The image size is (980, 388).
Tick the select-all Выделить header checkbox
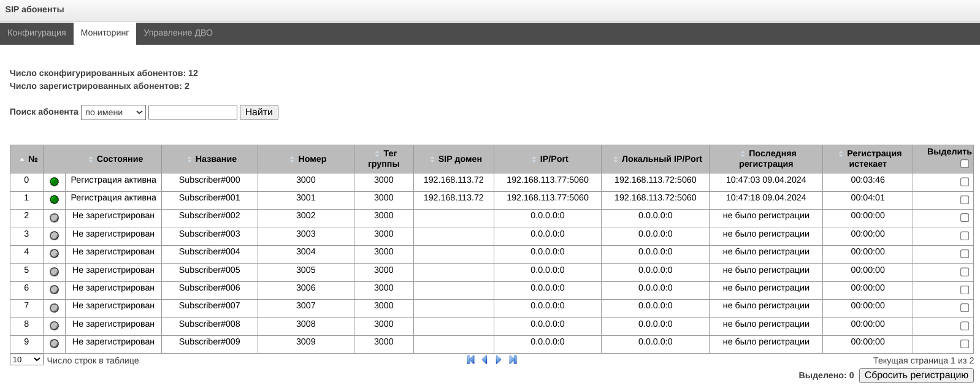[x=965, y=164]
